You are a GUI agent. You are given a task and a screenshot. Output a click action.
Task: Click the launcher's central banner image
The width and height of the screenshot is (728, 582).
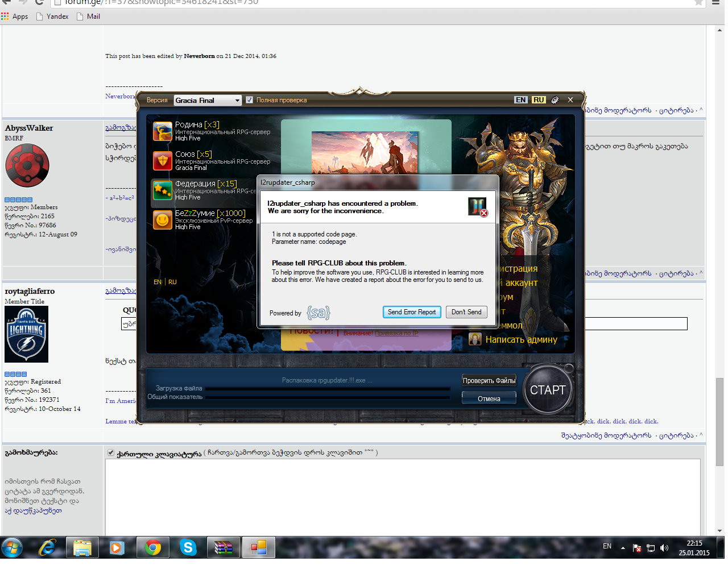[x=365, y=152]
